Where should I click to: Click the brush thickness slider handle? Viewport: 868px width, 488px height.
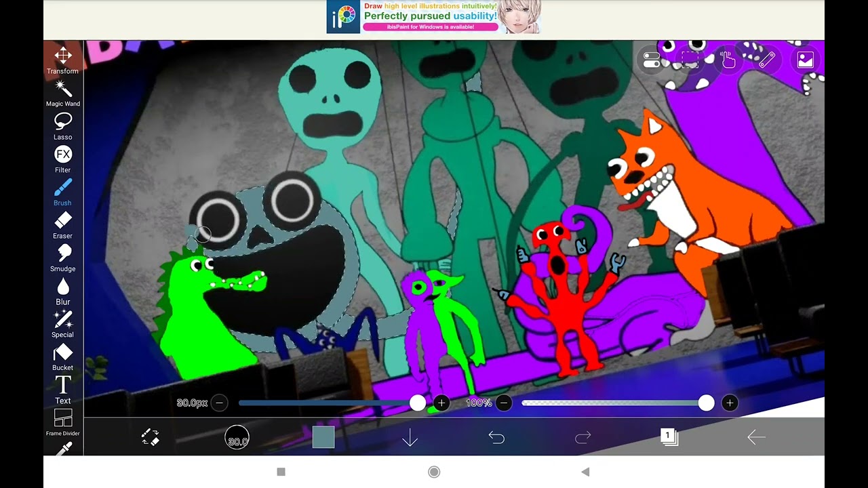(418, 403)
